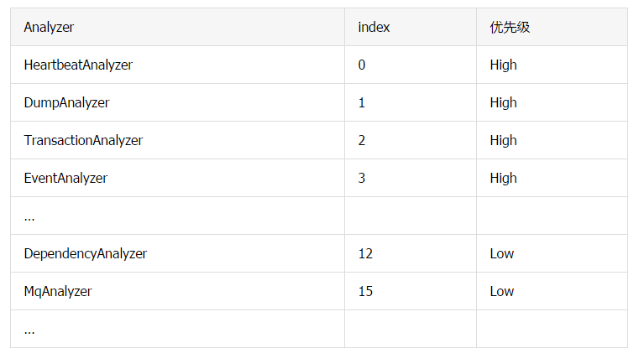Click the 优先级 column header
The image size is (644, 364).
coord(510,27)
